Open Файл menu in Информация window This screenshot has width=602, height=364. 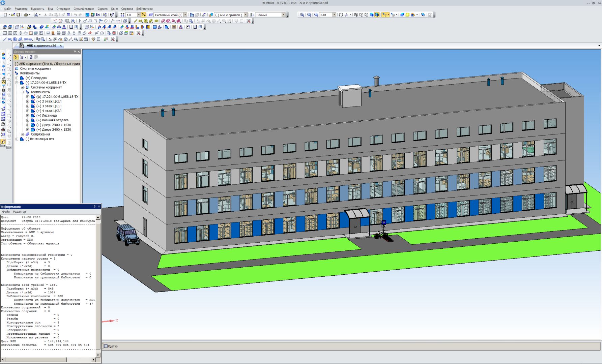pos(6,212)
